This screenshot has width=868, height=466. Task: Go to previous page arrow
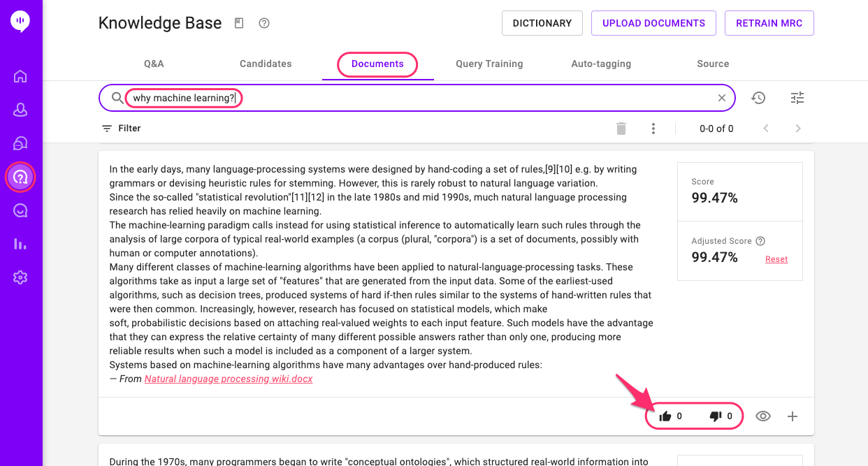(x=766, y=129)
